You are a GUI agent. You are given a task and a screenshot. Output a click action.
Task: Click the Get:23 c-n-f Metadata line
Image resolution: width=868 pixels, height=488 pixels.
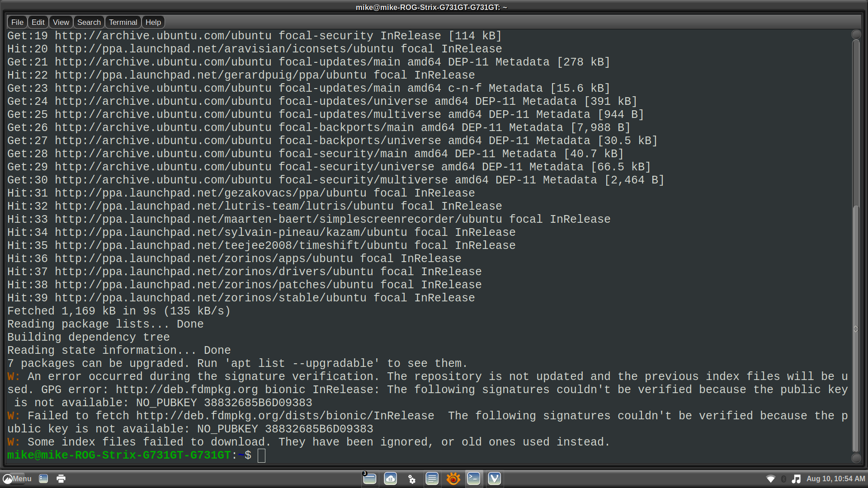[x=309, y=88]
